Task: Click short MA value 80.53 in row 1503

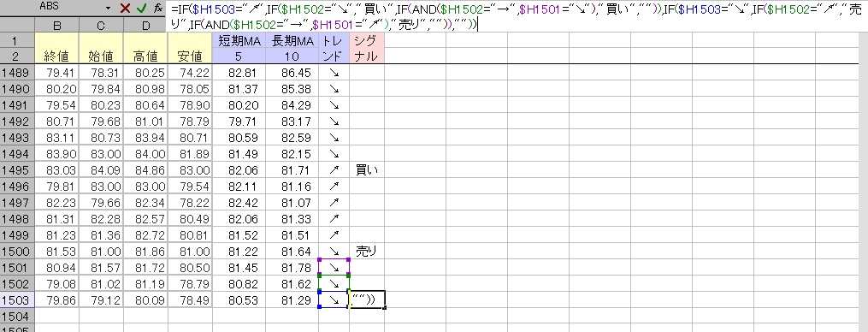Action: pyautogui.click(x=239, y=299)
